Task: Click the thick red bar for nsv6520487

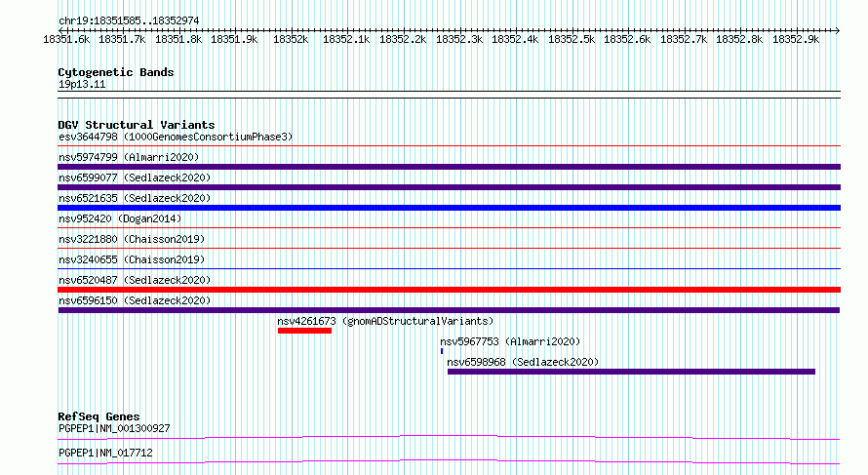Action: [x=449, y=290]
